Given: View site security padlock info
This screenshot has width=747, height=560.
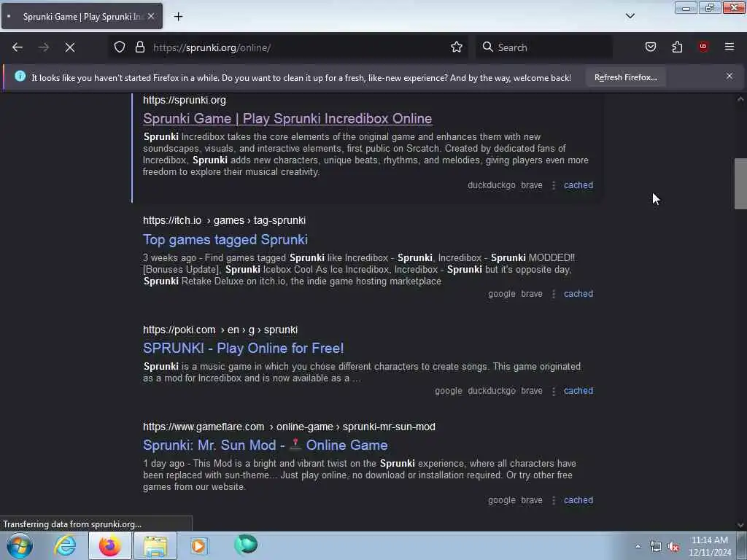Looking at the screenshot, I should point(140,47).
